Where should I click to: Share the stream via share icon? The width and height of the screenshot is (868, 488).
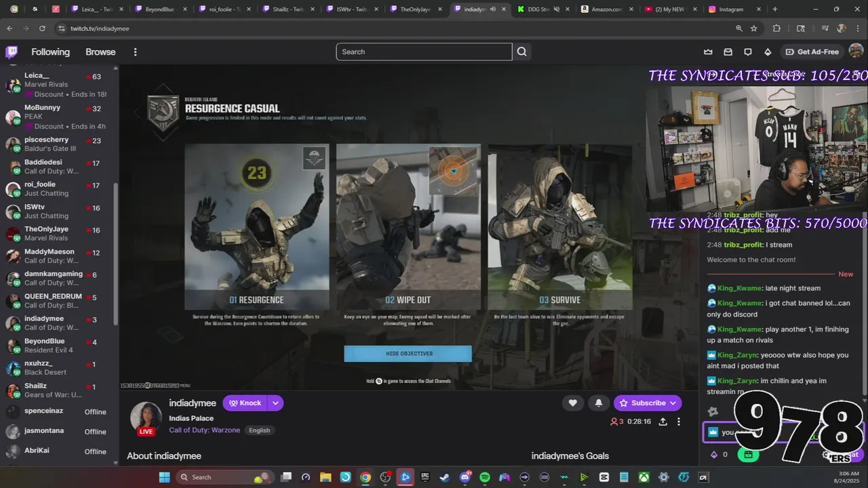663,422
